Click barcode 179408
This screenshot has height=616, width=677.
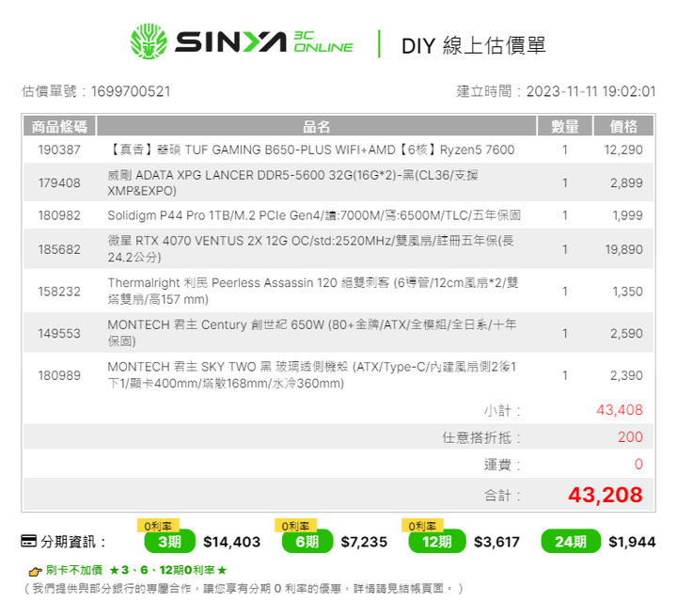point(59,182)
